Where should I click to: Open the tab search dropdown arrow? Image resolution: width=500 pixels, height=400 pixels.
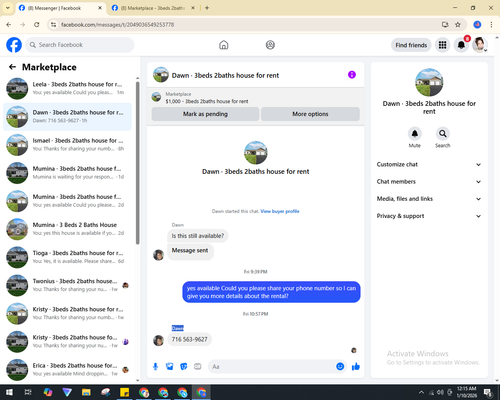click(x=7, y=8)
